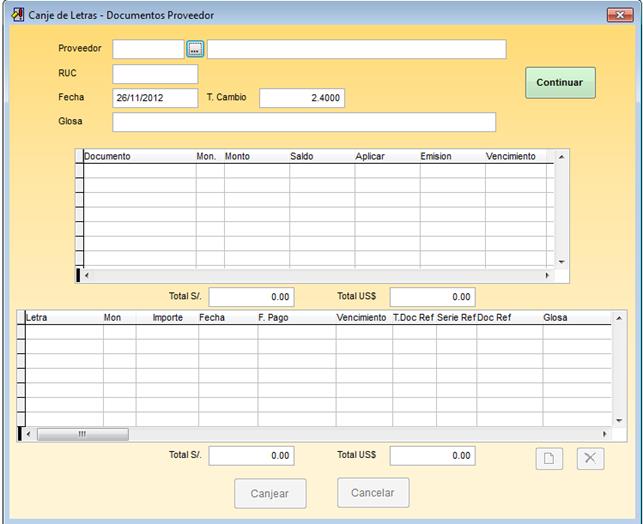Click the F. Pago column header

[296, 317]
